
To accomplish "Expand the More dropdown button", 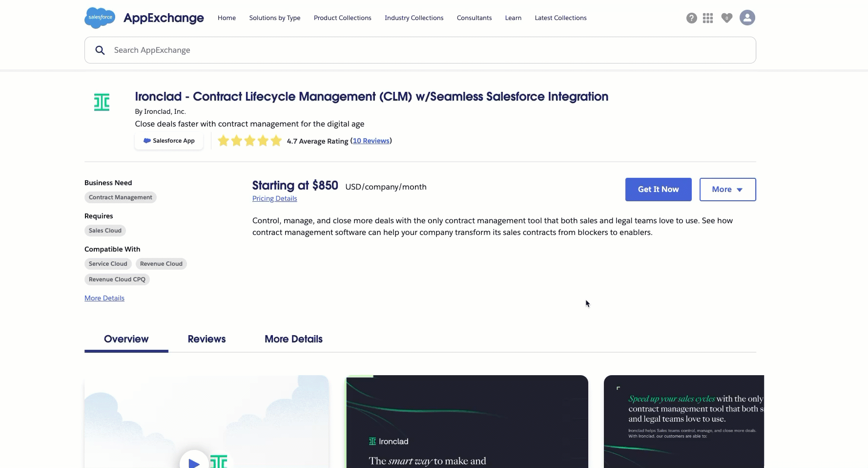I will click(x=728, y=190).
